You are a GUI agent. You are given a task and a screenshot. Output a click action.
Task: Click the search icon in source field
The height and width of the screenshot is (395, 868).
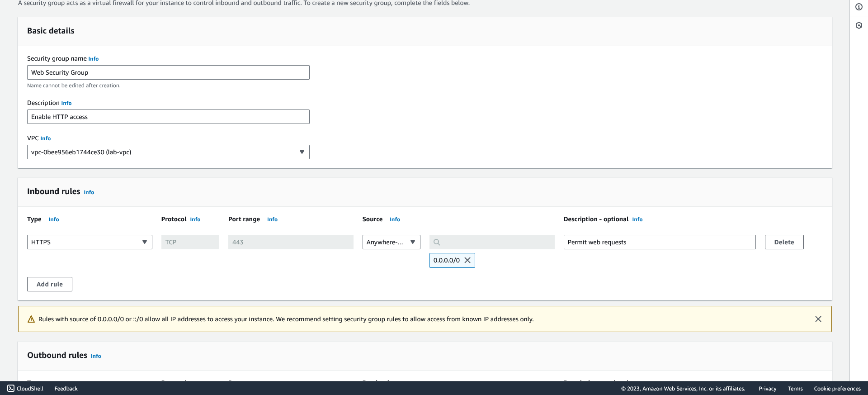coord(437,242)
